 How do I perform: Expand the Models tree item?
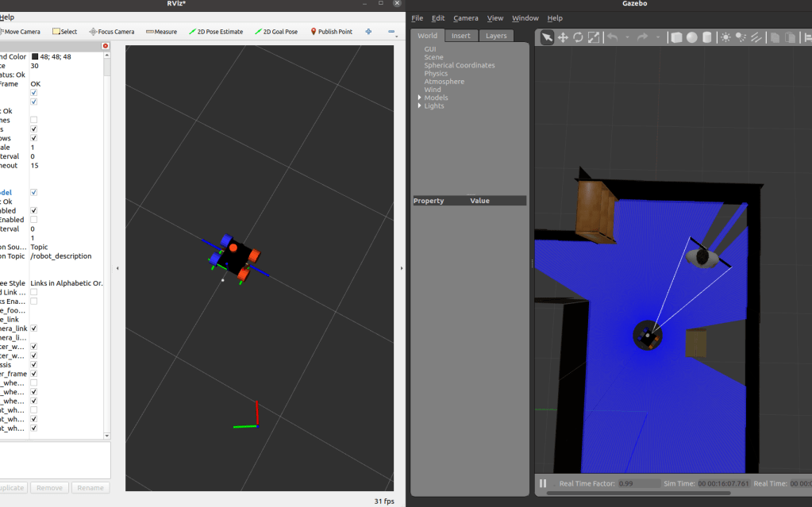(419, 98)
